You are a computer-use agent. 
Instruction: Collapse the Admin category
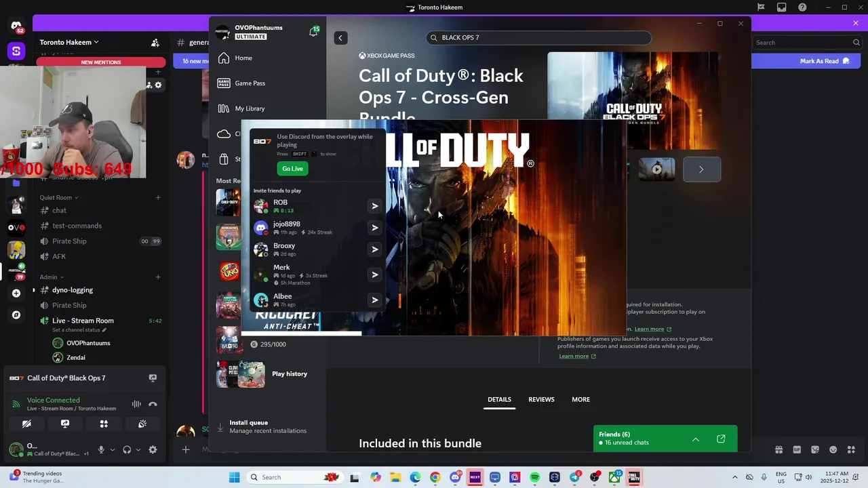point(52,277)
